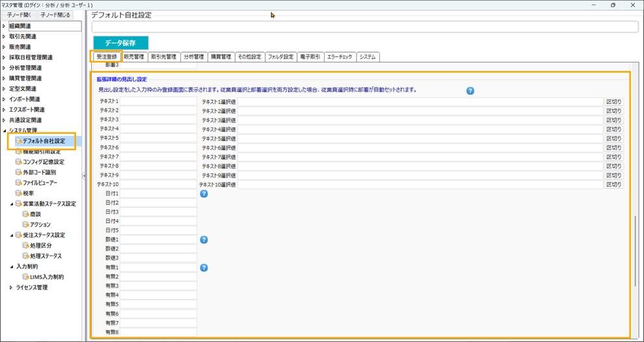Open ファイルビューアー from the sidebar tree
This screenshot has height=342, width=644.
point(40,183)
